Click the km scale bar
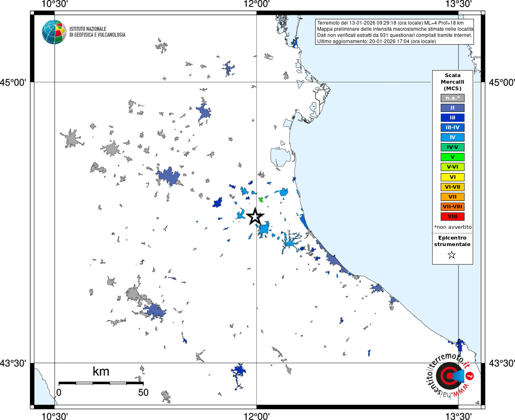Viewport: 515px width, 420px height. coord(101,383)
